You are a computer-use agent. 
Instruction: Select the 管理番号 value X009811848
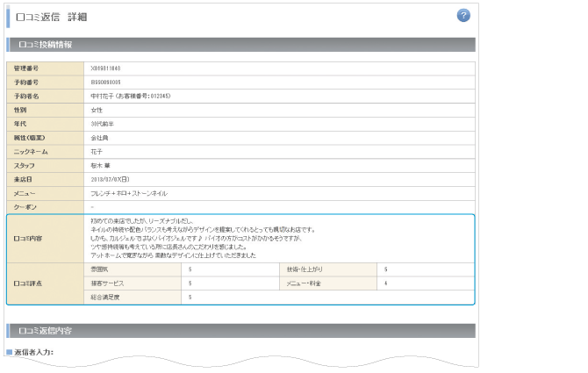click(105, 68)
